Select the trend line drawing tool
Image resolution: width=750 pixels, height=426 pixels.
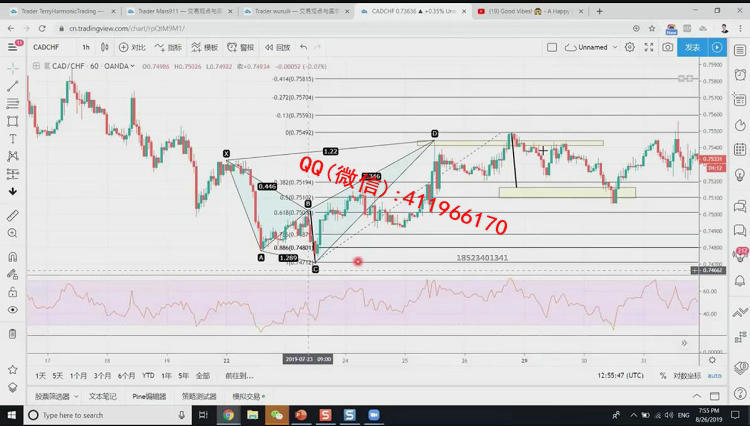tap(13, 86)
